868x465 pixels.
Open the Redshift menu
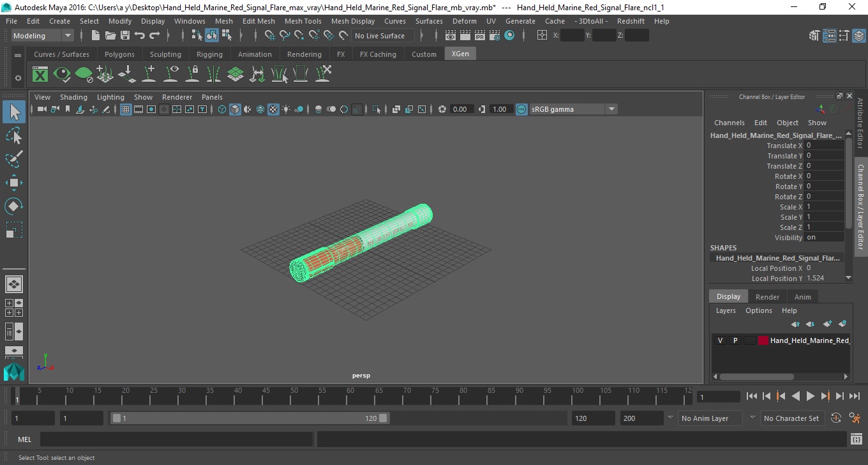pyautogui.click(x=630, y=21)
